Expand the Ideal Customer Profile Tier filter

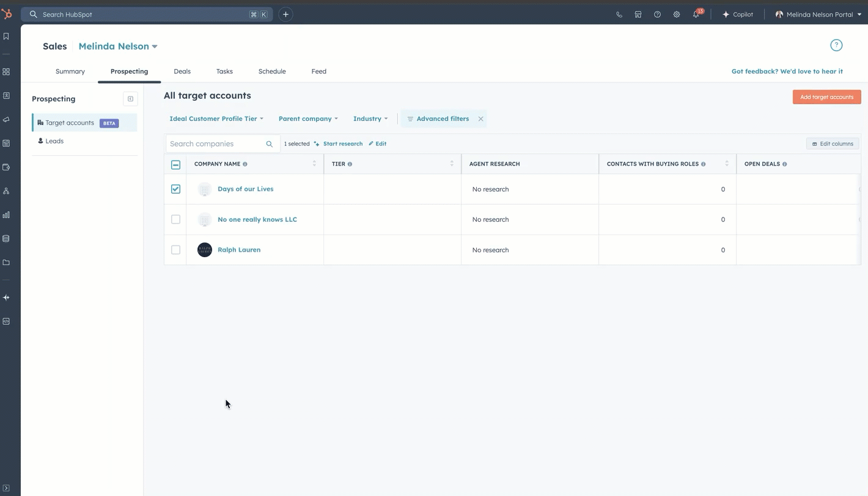point(216,119)
